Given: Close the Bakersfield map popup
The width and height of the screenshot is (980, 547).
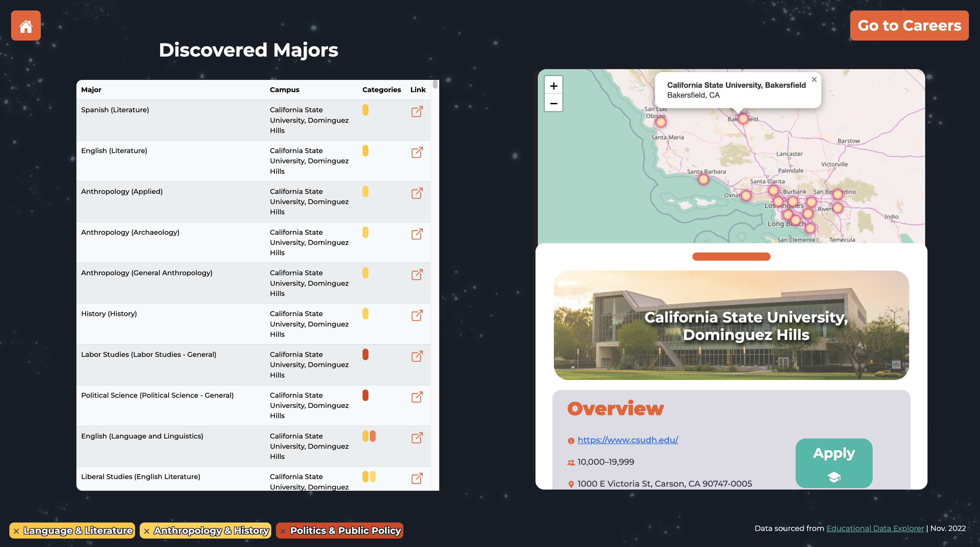Looking at the screenshot, I should pyautogui.click(x=814, y=80).
